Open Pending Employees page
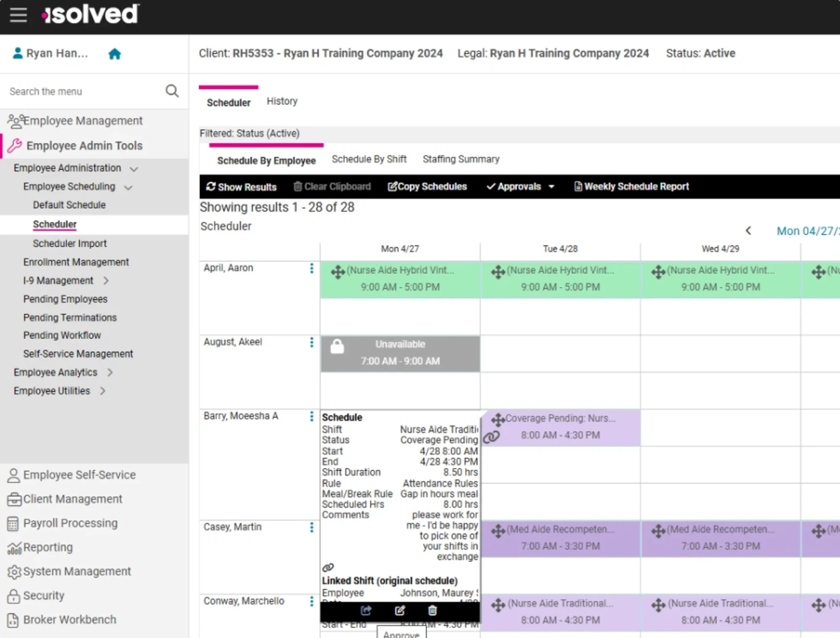 click(66, 299)
